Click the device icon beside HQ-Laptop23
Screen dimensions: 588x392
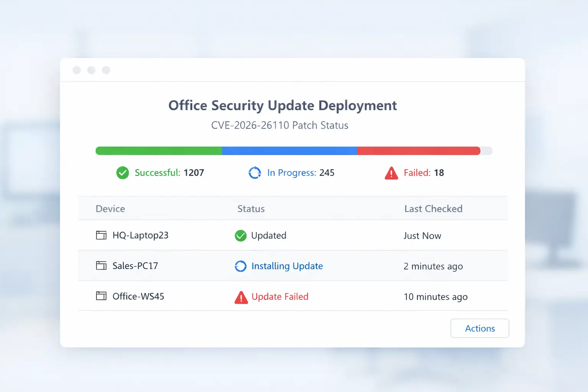tap(101, 235)
